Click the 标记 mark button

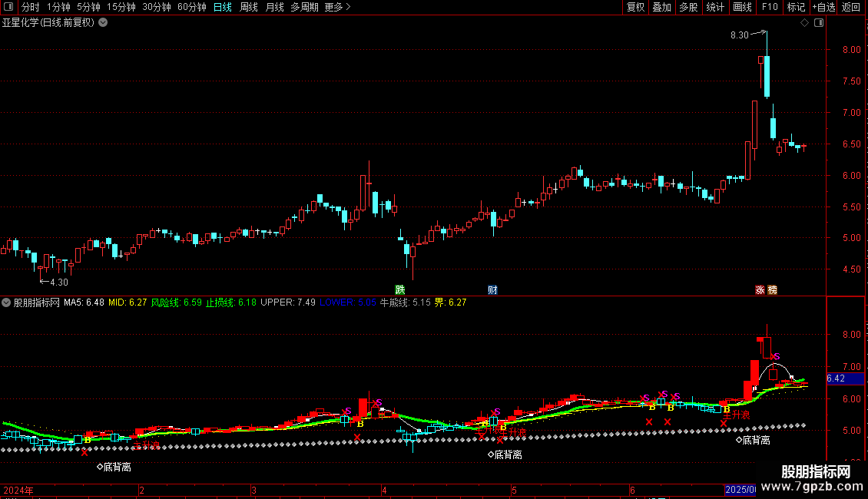pos(796,7)
